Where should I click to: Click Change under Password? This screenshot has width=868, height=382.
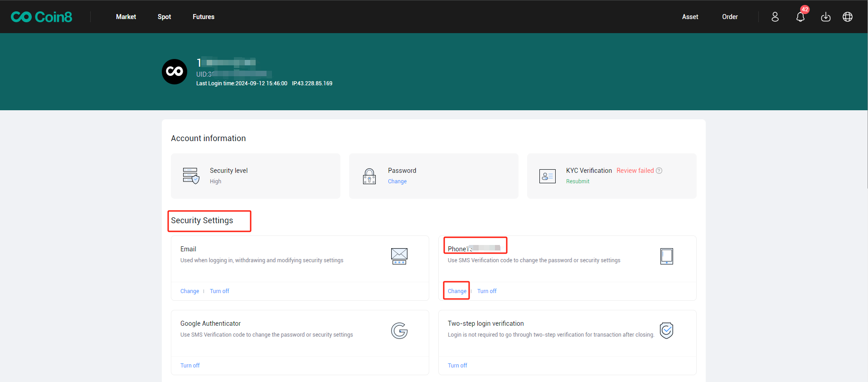[397, 181]
